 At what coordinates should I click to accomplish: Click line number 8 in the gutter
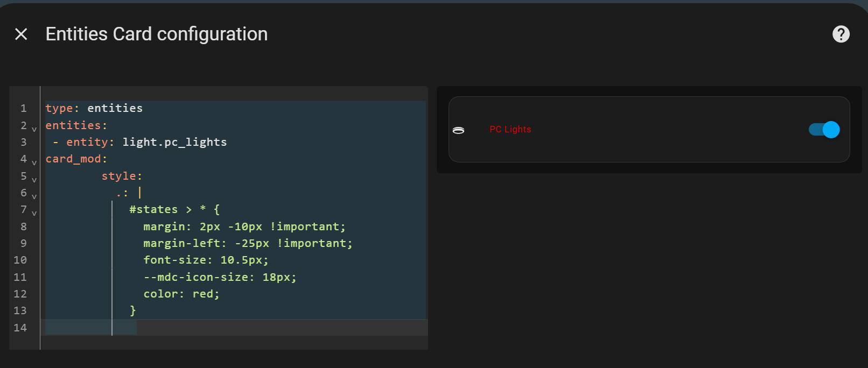point(23,226)
